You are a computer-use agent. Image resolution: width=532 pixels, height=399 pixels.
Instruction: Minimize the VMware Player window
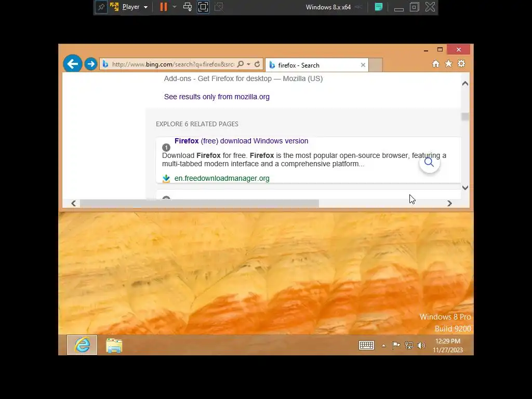(399, 8)
